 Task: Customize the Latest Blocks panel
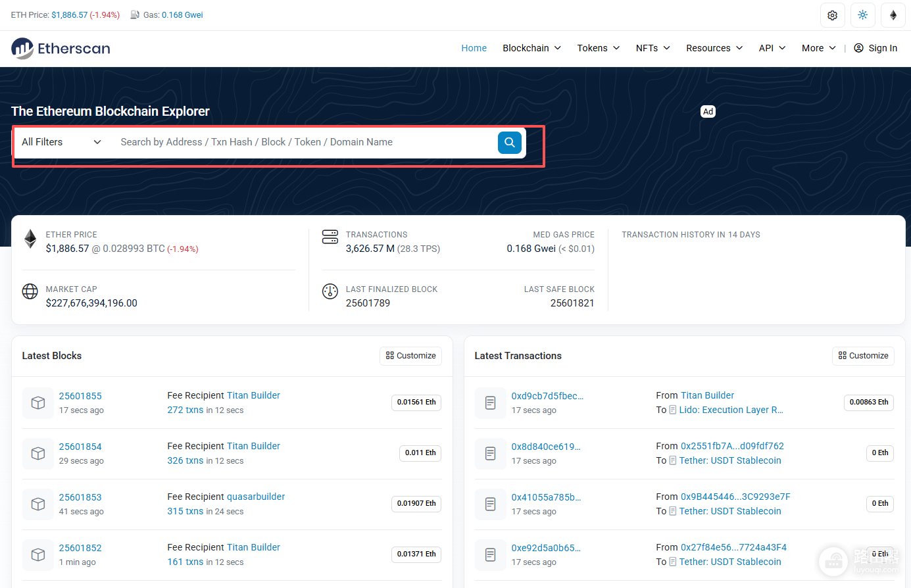(x=410, y=356)
